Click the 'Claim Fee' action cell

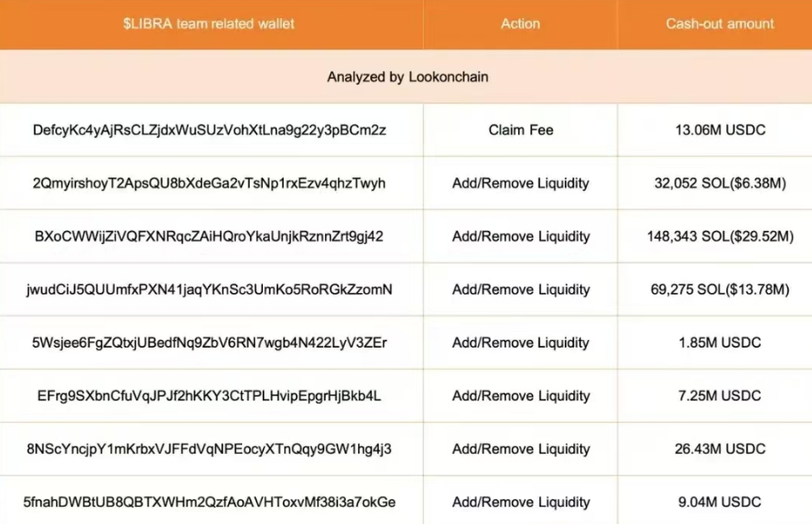pyautogui.click(x=521, y=130)
